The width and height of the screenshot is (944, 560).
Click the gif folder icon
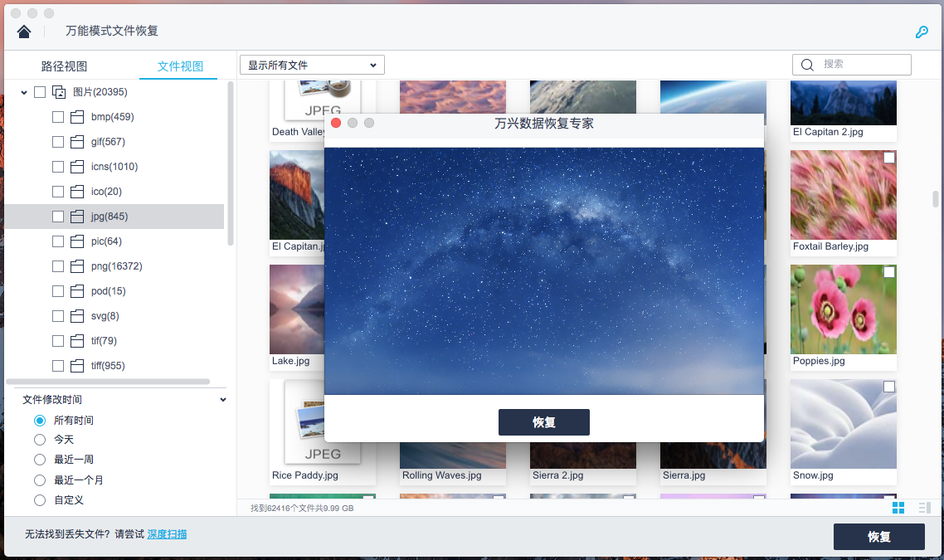click(77, 142)
